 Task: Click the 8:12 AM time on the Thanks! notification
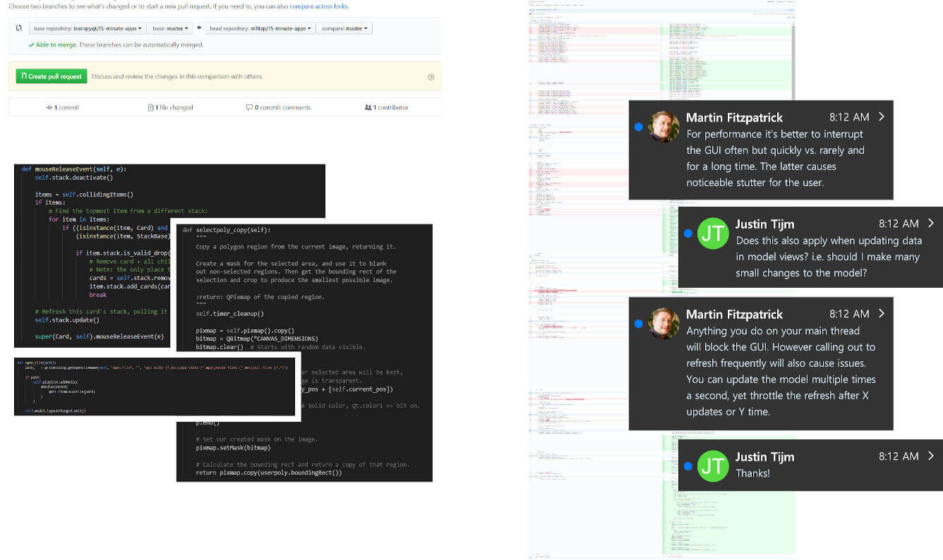click(899, 456)
